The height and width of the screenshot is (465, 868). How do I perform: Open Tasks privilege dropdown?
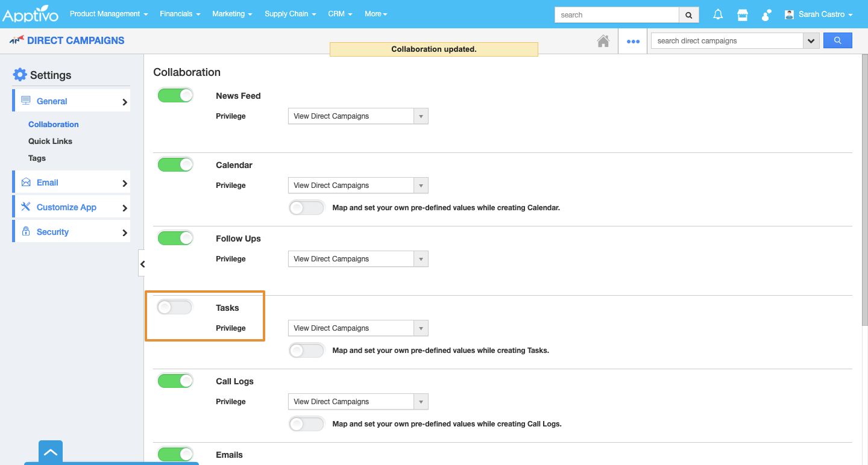coord(358,328)
